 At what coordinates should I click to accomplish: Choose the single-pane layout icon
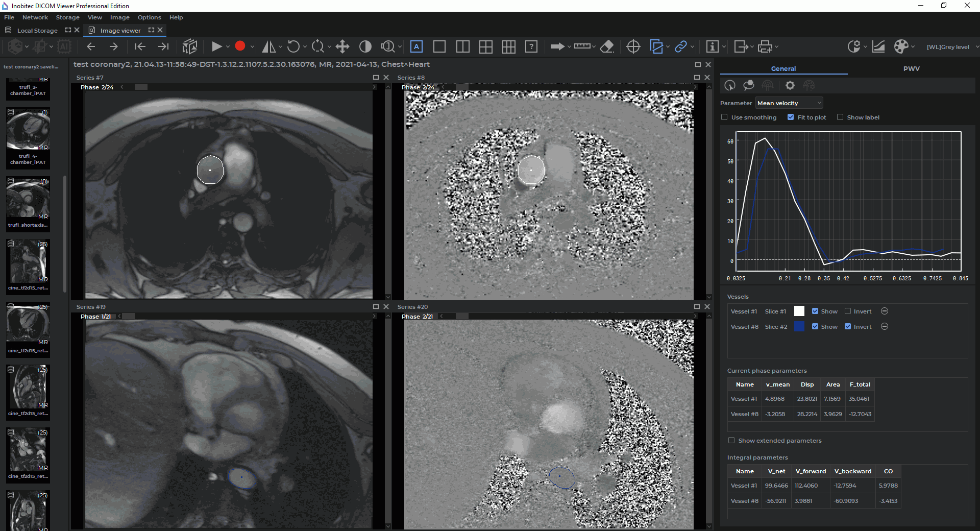[x=439, y=46]
